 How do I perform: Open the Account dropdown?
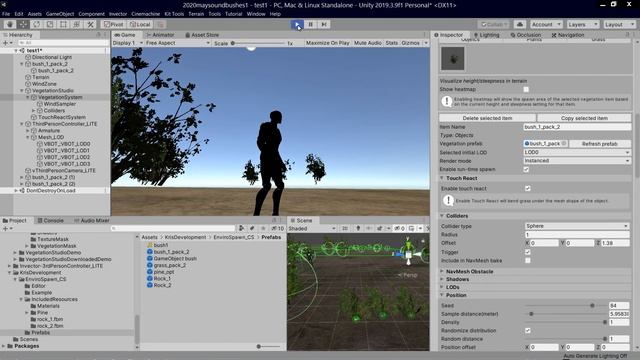pyautogui.click(x=546, y=24)
